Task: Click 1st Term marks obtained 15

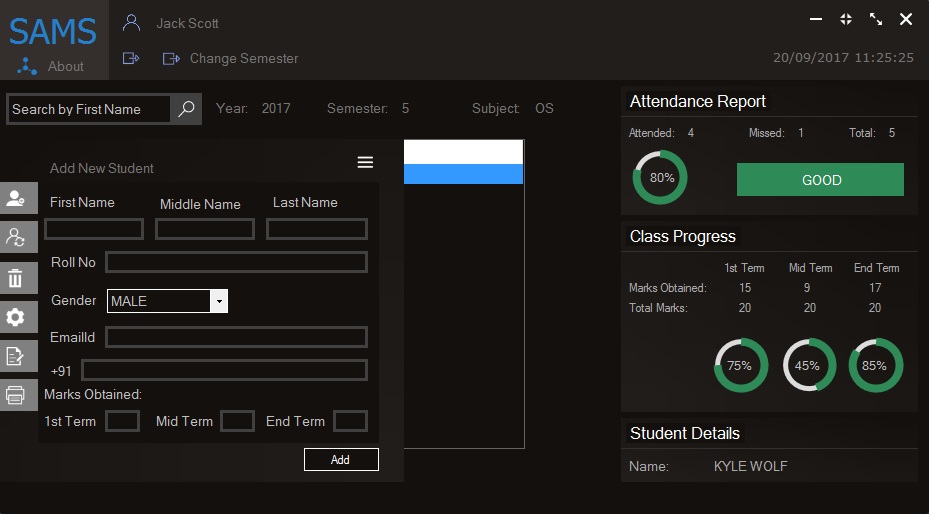Action: pos(745,288)
